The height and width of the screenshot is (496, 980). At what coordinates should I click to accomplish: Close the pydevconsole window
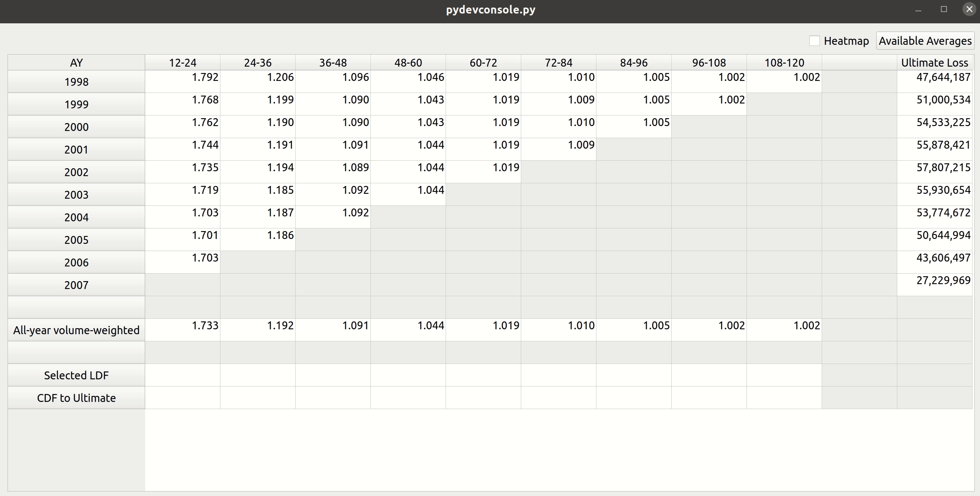[x=969, y=9]
